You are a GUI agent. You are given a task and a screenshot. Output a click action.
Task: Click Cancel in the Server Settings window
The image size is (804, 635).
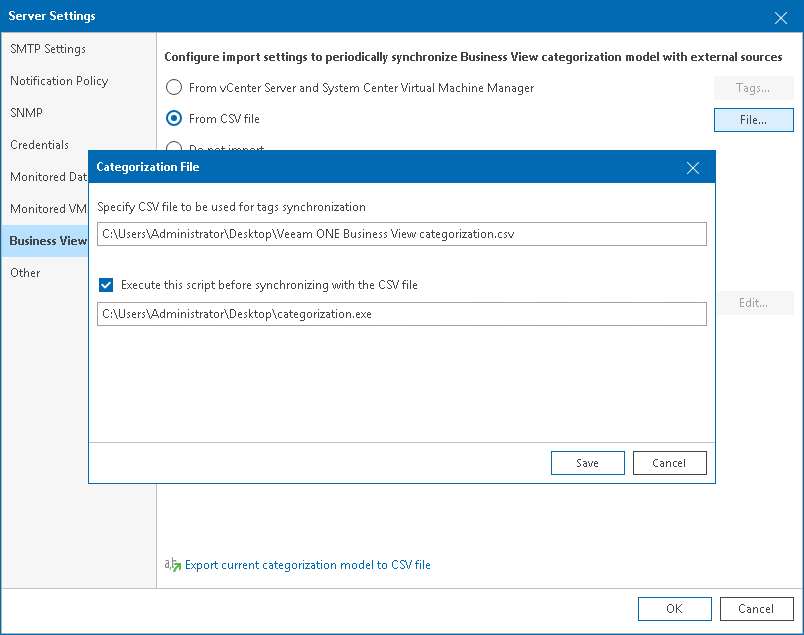pos(755,609)
